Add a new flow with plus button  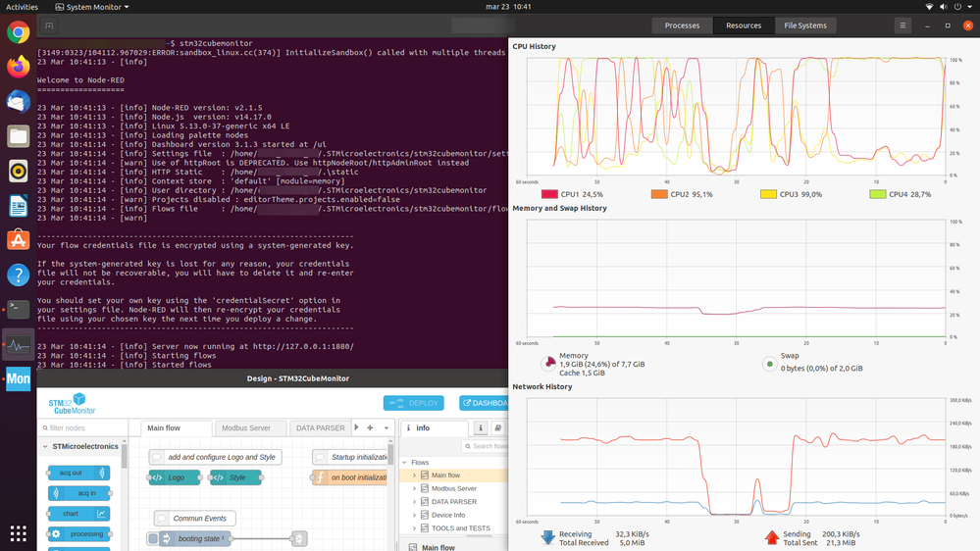370,427
